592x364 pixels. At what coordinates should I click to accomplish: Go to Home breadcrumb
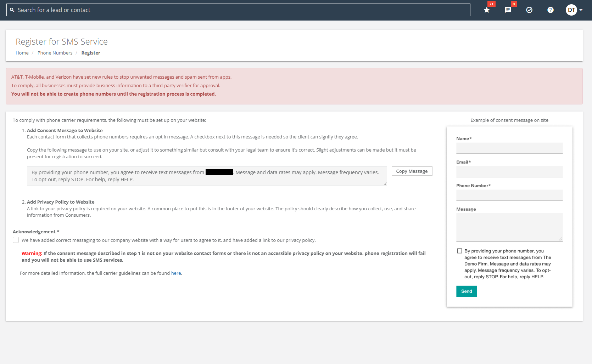point(22,53)
